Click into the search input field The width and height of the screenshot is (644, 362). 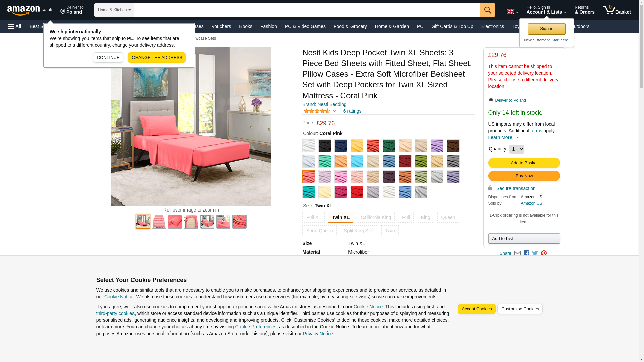pyautogui.click(x=307, y=10)
